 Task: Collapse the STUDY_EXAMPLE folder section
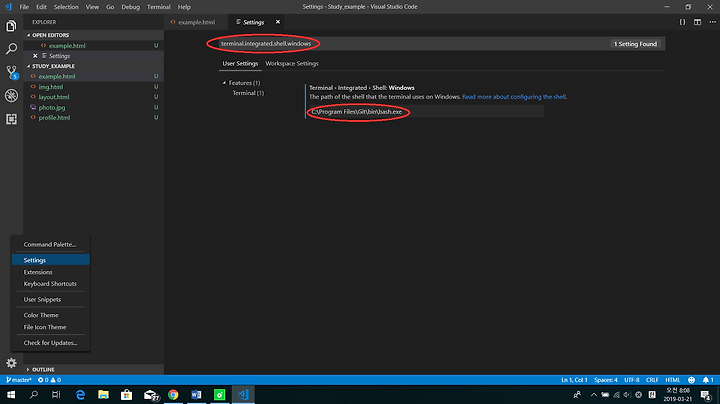(28, 66)
